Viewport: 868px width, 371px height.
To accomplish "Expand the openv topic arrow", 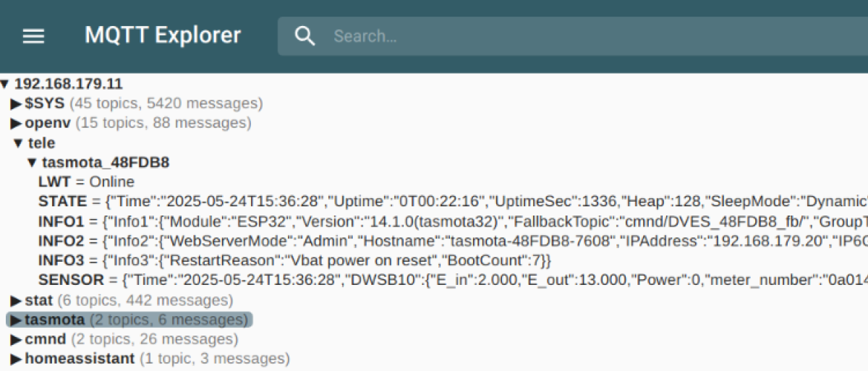I will 16,123.
